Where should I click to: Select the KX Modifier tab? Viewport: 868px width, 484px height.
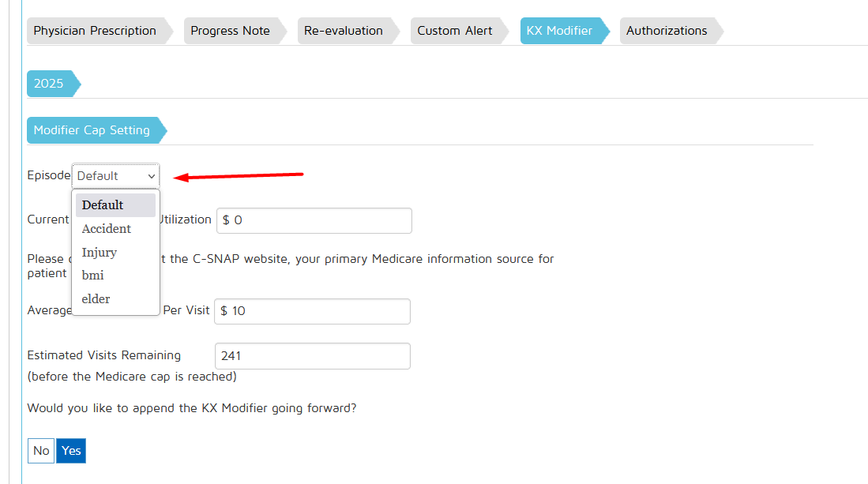tap(559, 31)
